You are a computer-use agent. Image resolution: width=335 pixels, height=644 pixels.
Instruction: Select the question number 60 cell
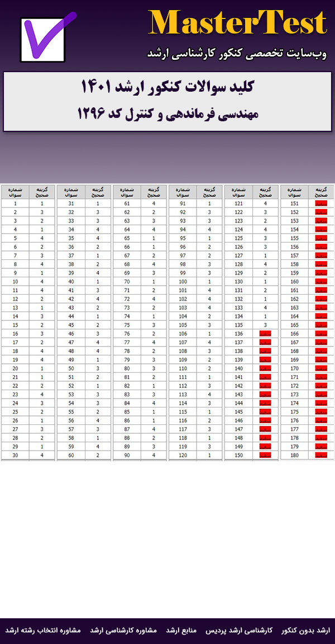point(71,455)
